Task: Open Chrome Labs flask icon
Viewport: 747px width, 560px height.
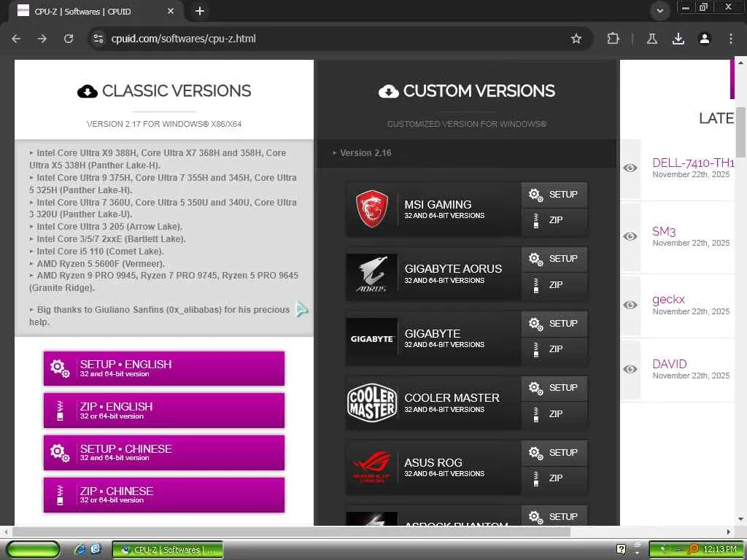Action: (651, 39)
